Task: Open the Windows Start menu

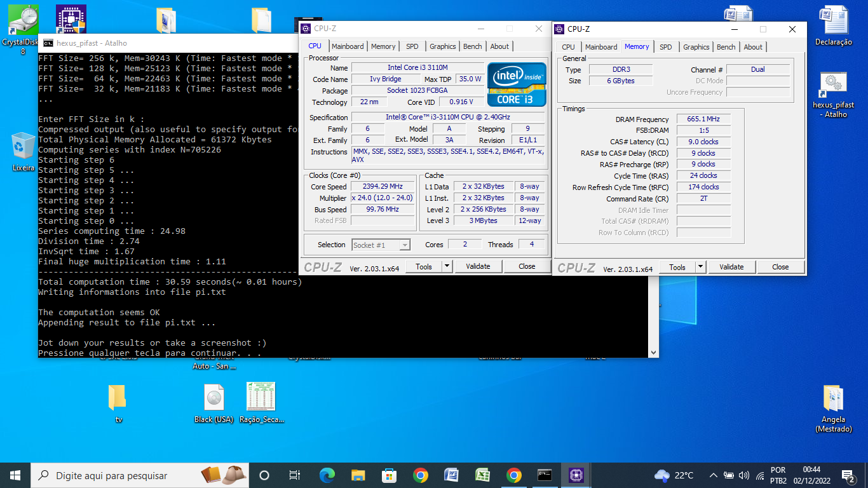Action: coord(15,475)
